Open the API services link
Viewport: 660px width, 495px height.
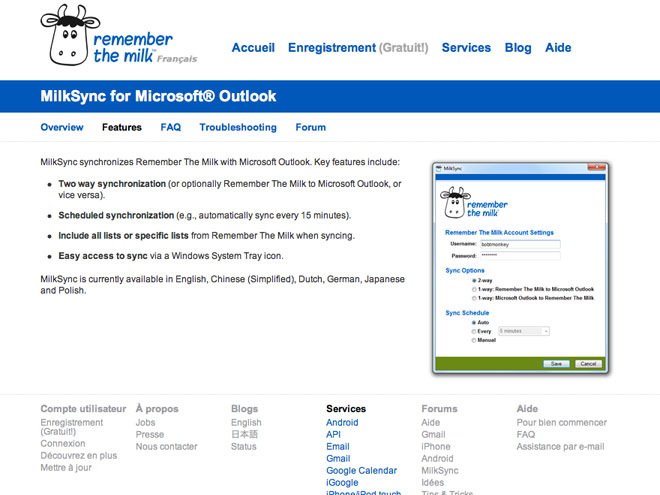(333, 434)
